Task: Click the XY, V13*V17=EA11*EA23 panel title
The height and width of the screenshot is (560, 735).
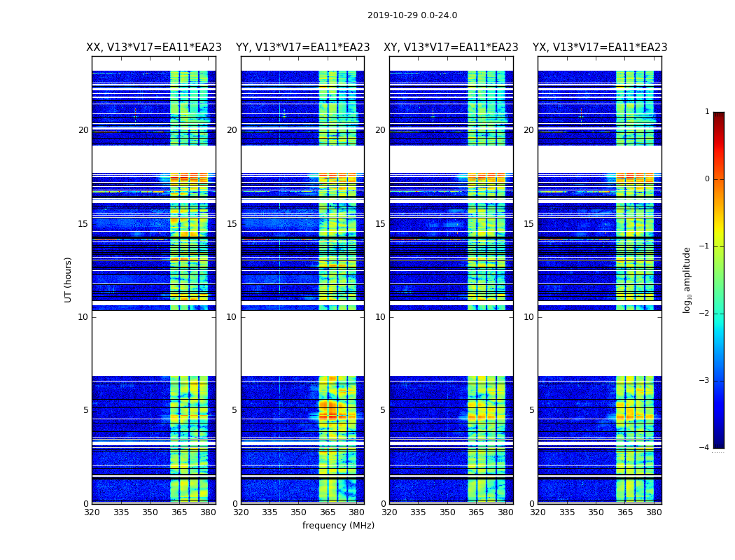Action: pos(451,48)
